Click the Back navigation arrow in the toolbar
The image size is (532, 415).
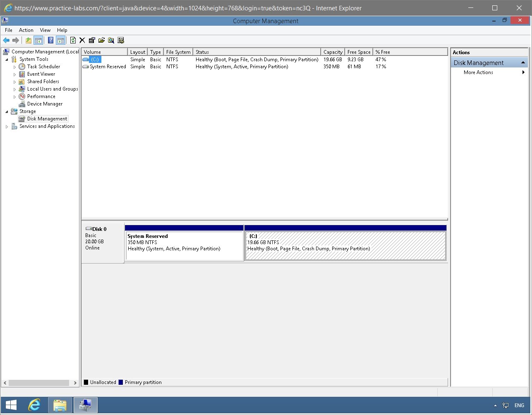7,40
